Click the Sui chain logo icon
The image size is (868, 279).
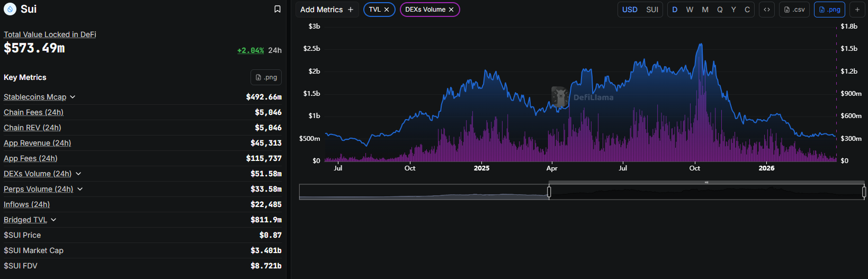coord(10,9)
